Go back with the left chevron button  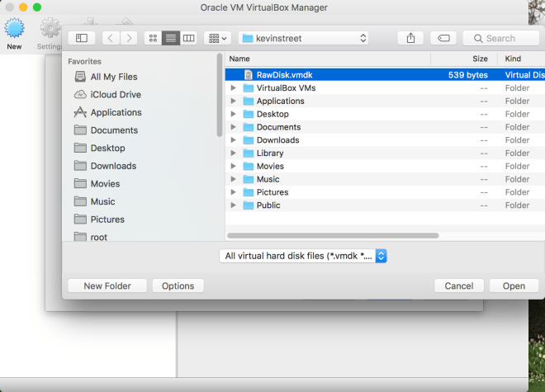point(111,38)
